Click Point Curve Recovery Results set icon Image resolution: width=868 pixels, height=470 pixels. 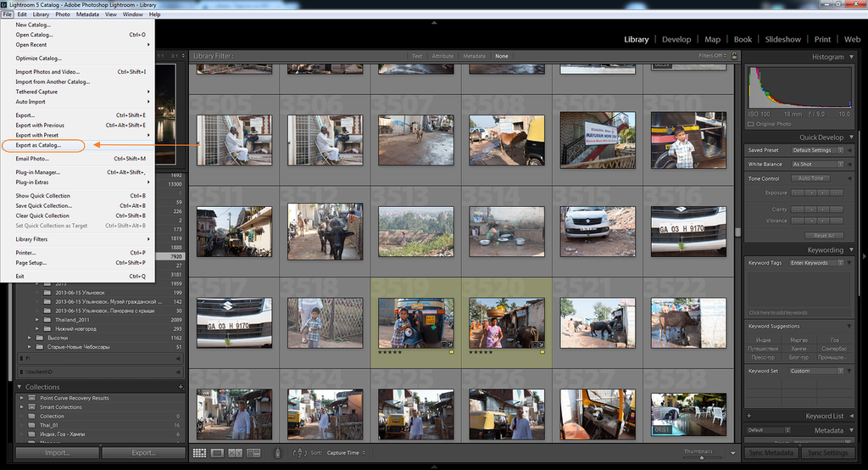(32, 398)
